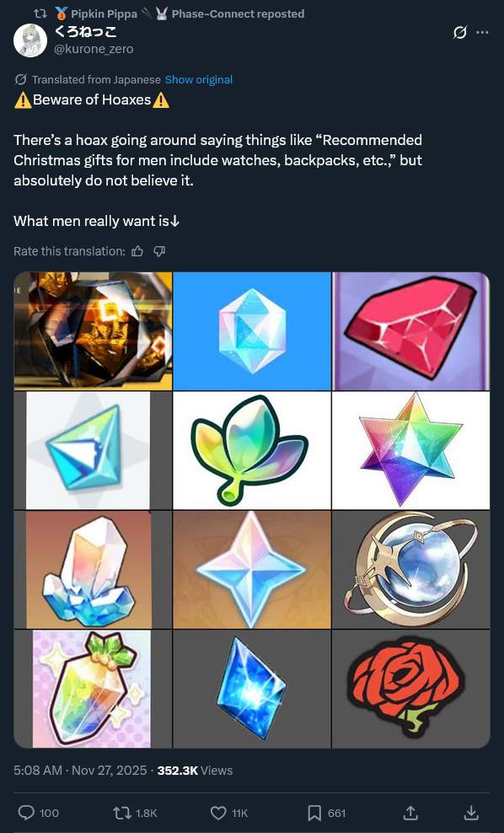Click the reply speech bubble icon
Image resolution: width=504 pixels, height=833 pixels.
pyautogui.click(x=27, y=813)
